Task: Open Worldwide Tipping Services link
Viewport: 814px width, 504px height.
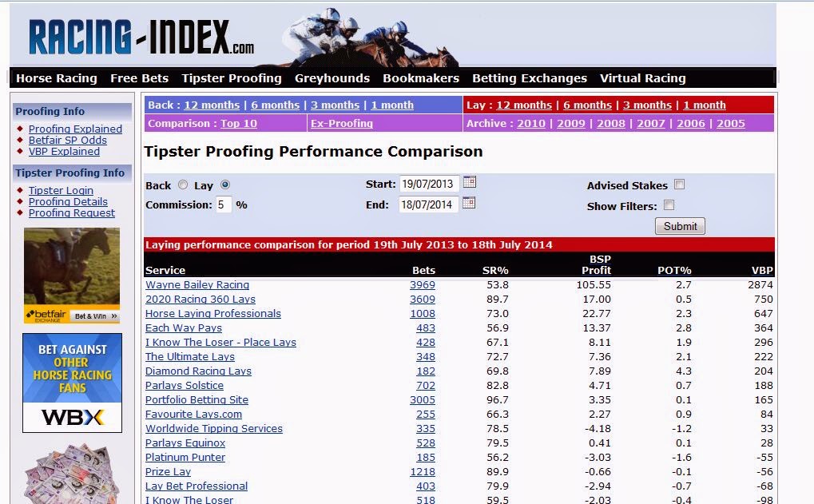Action: [x=214, y=429]
